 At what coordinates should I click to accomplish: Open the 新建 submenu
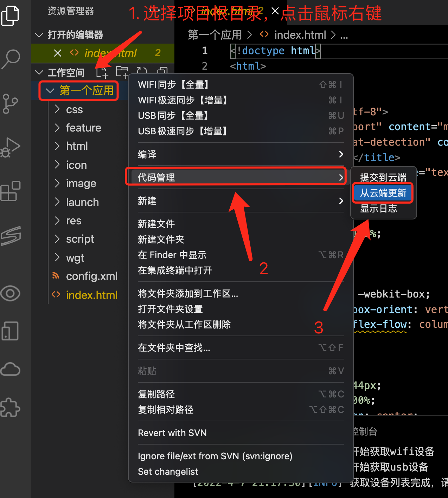coord(241,201)
